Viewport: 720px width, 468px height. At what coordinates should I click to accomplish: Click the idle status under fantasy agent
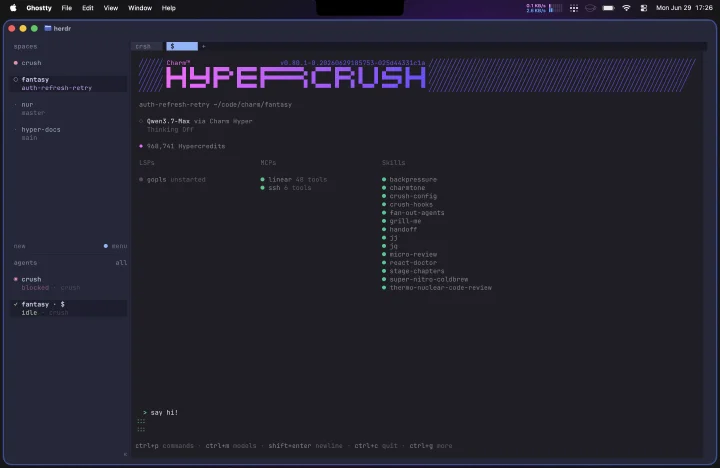(x=29, y=313)
